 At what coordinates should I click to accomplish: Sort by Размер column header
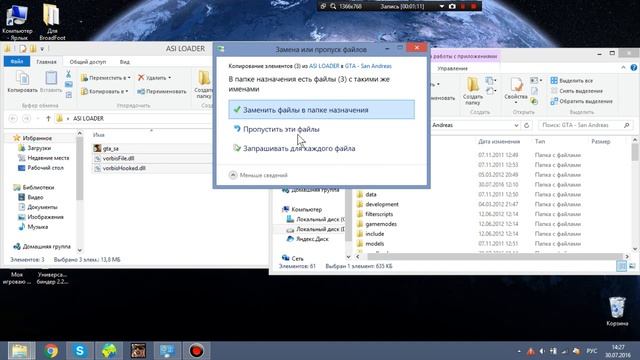pos(600,142)
